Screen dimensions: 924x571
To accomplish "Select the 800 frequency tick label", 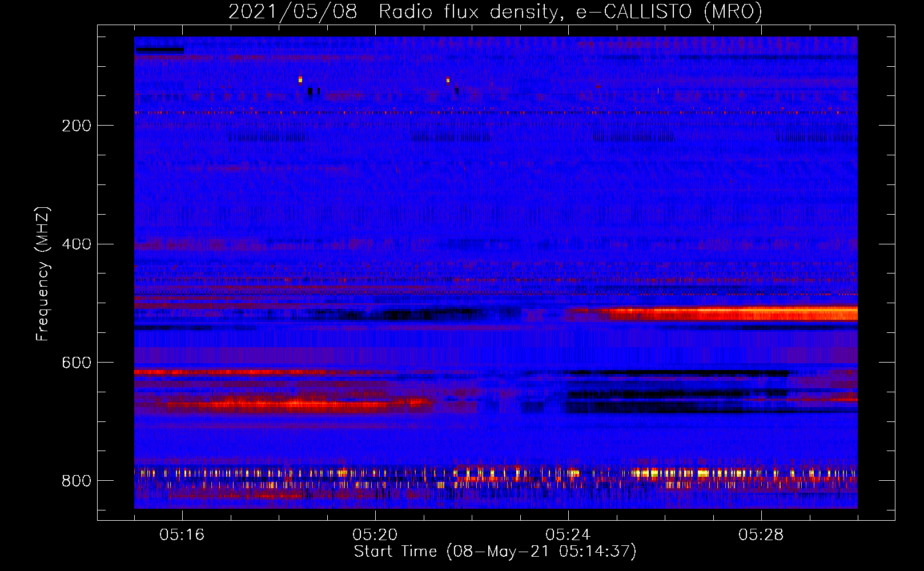I will [x=77, y=481].
